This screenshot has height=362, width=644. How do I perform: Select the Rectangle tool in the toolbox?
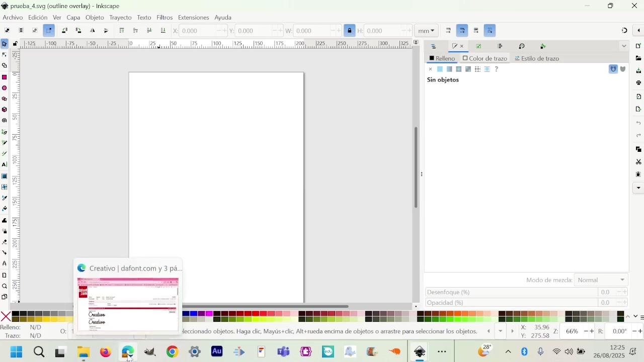pyautogui.click(x=5, y=77)
